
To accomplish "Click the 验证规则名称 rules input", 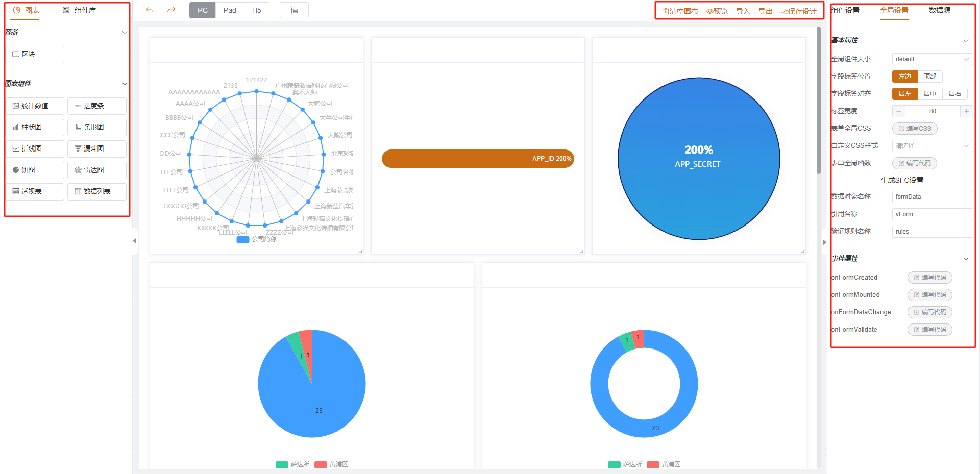I will point(933,232).
